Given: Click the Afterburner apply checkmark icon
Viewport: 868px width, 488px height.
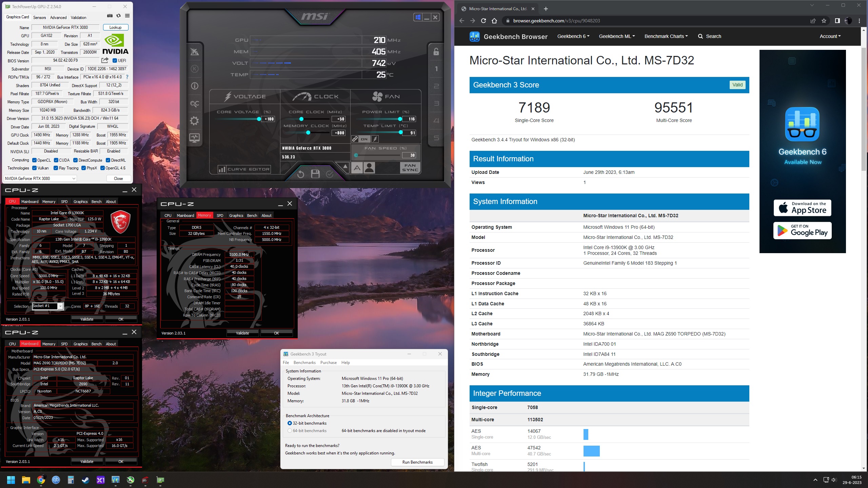Looking at the screenshot, I should 330,174.
